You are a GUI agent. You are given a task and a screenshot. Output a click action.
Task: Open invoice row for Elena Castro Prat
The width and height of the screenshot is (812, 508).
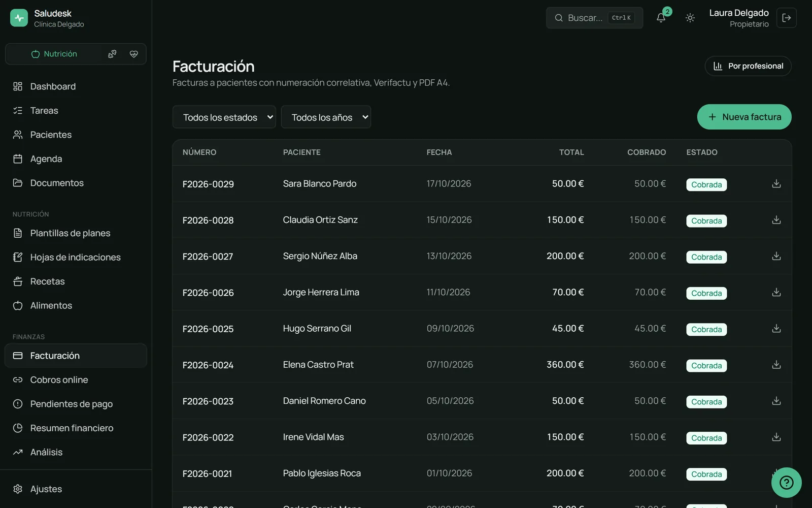482,365
